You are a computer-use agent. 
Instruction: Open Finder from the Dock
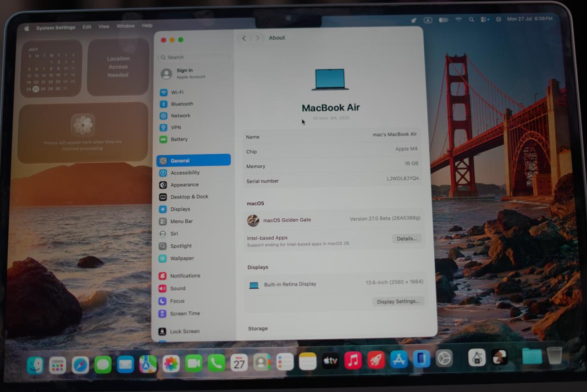35,365
